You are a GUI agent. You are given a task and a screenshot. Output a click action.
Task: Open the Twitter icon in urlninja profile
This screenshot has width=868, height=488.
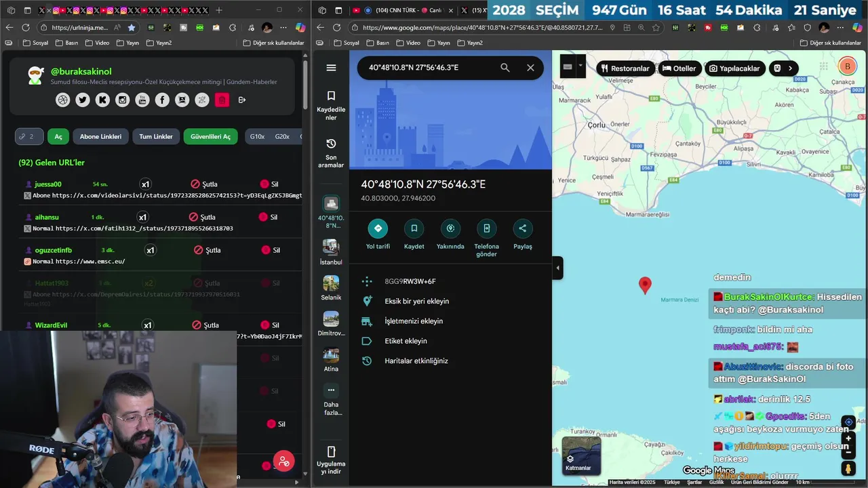(83, 100)
